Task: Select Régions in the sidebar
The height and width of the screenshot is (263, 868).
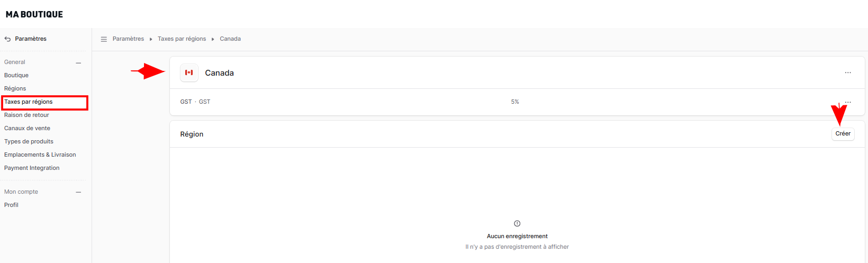Action: click(x=15, y=88)
